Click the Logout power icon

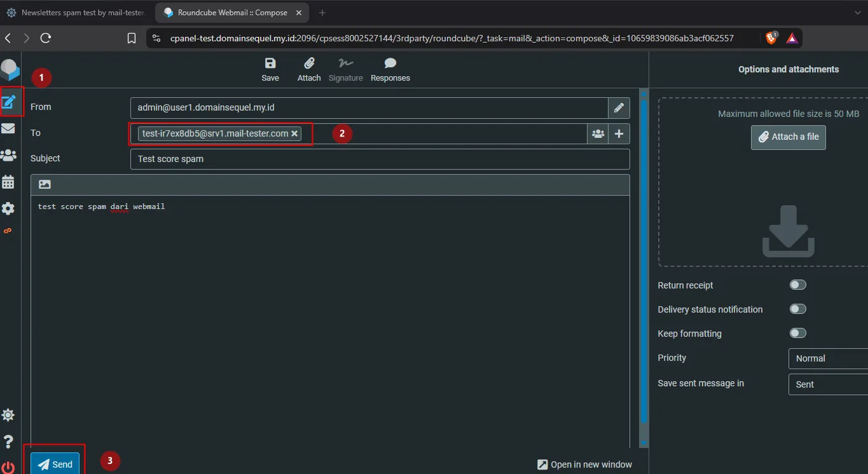click(8, 468)
